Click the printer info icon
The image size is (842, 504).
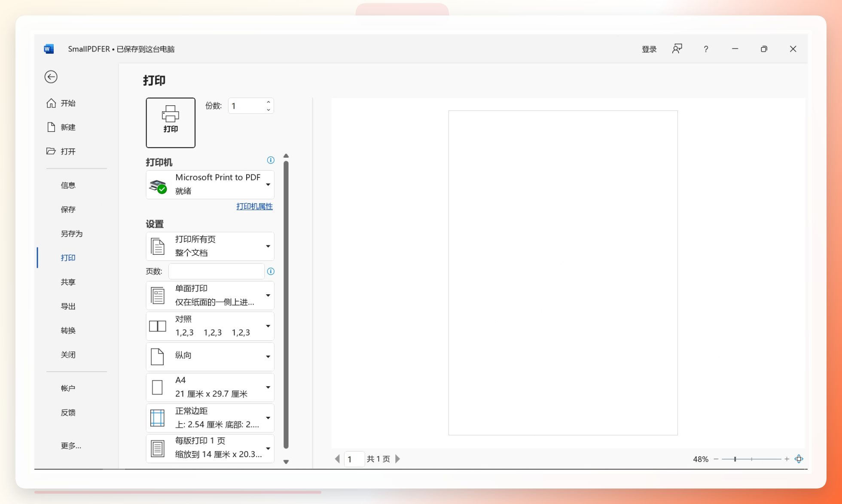coord(271,160)
